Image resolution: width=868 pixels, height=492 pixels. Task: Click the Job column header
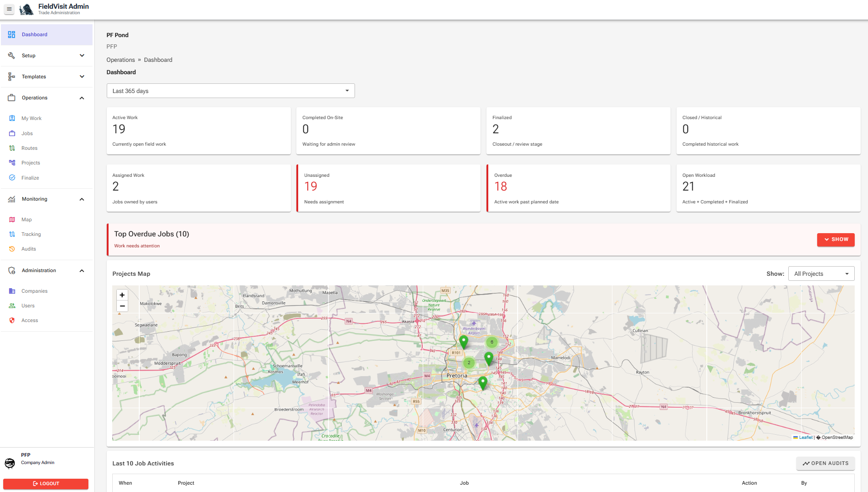pos(464,483)
